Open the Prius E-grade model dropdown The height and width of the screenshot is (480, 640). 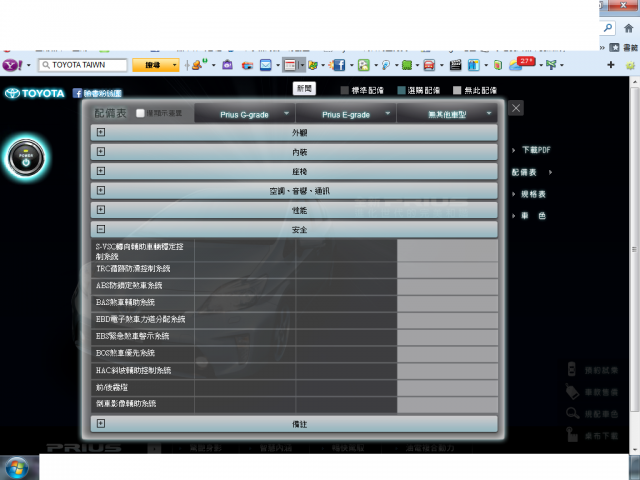pos(346,114)
